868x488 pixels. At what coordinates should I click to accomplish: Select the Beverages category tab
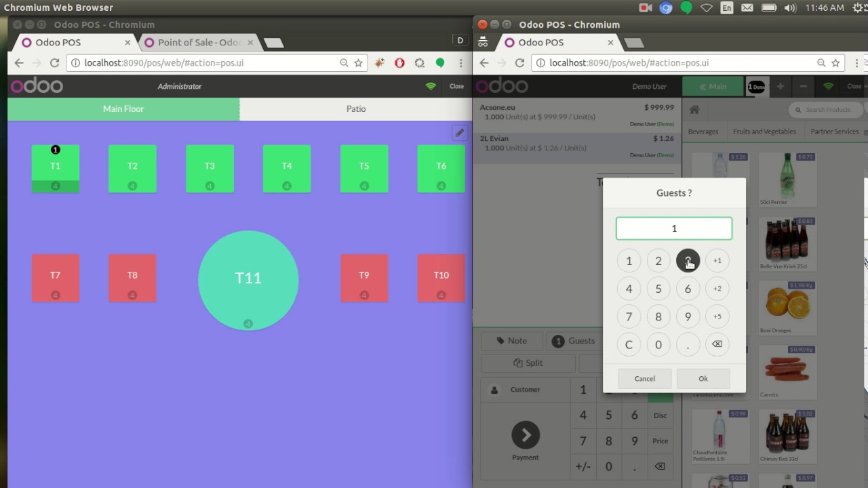[x=703, y=131]
